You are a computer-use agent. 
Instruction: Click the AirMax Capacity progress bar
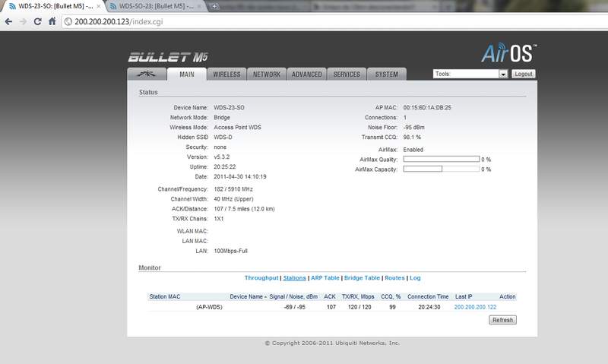442,169
